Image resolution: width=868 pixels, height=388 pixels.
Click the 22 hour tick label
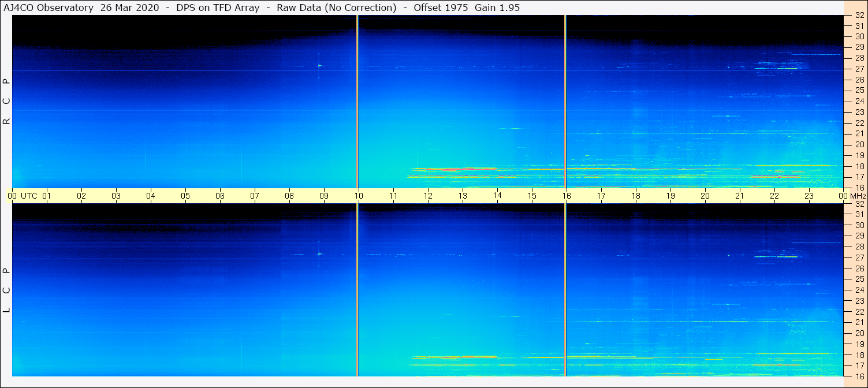[x=774, y=196]
